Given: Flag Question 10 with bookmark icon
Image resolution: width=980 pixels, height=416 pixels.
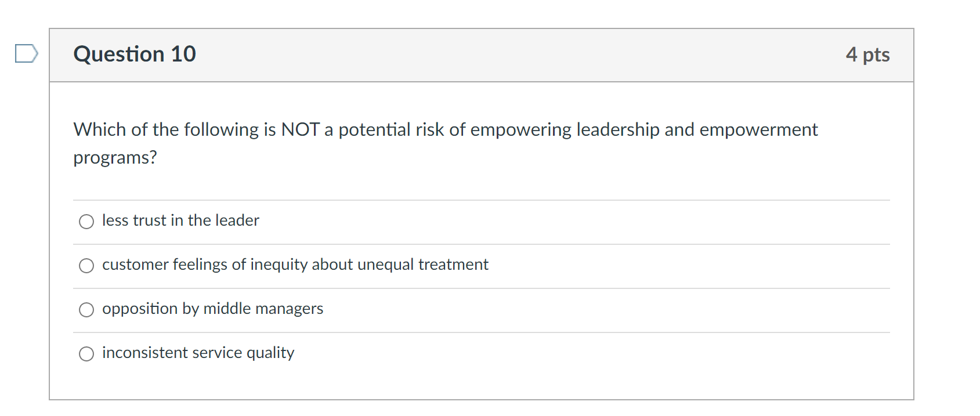Looking at the screenshot, I should (x=26, y=53).
